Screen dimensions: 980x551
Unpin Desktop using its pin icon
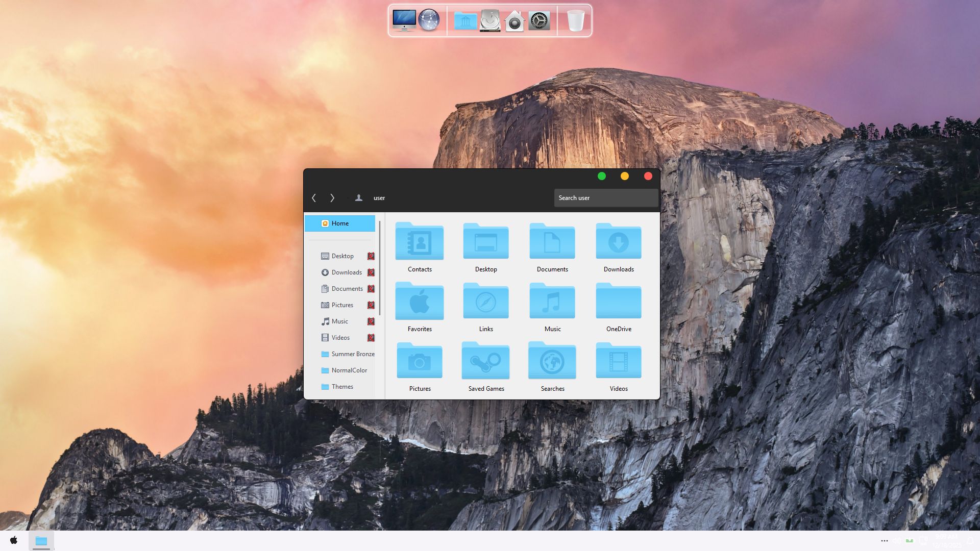pos(371,256)
